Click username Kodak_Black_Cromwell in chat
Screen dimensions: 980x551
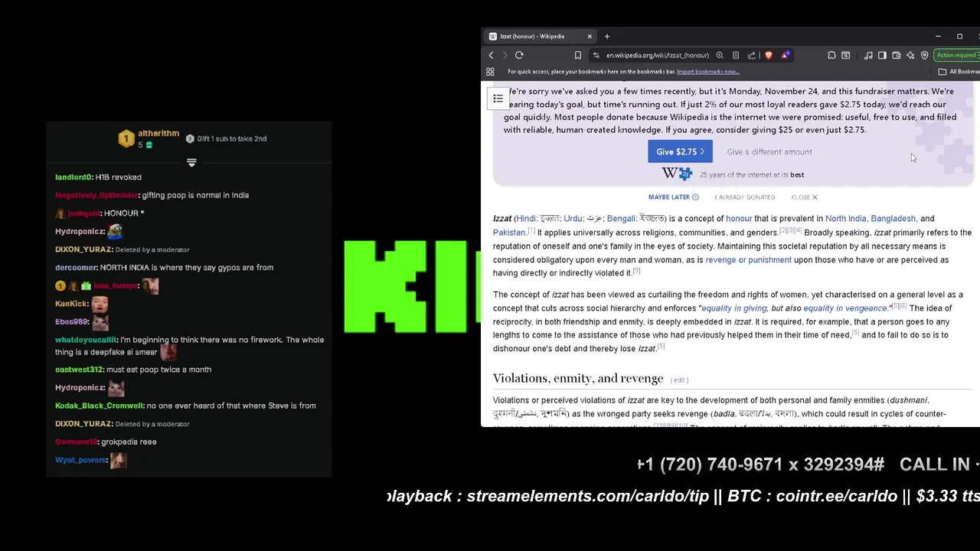100,406
